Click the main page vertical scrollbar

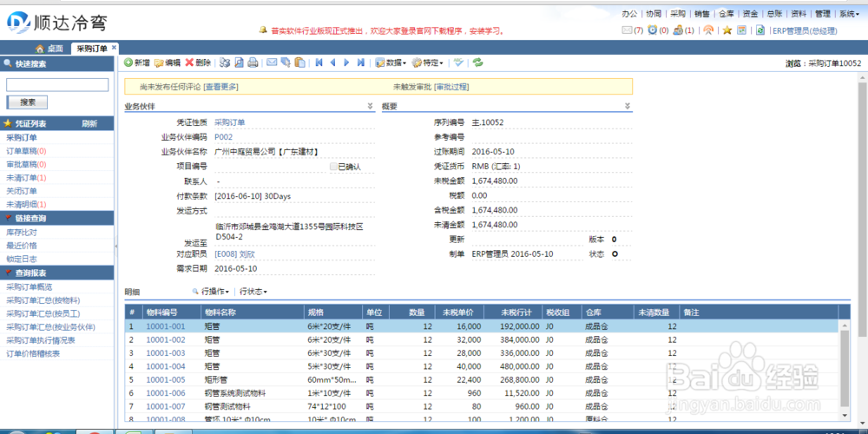tap(863, 209)
